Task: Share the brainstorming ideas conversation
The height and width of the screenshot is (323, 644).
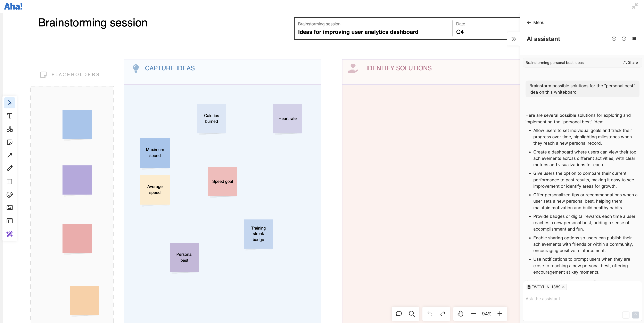Action: click(630, 63)
